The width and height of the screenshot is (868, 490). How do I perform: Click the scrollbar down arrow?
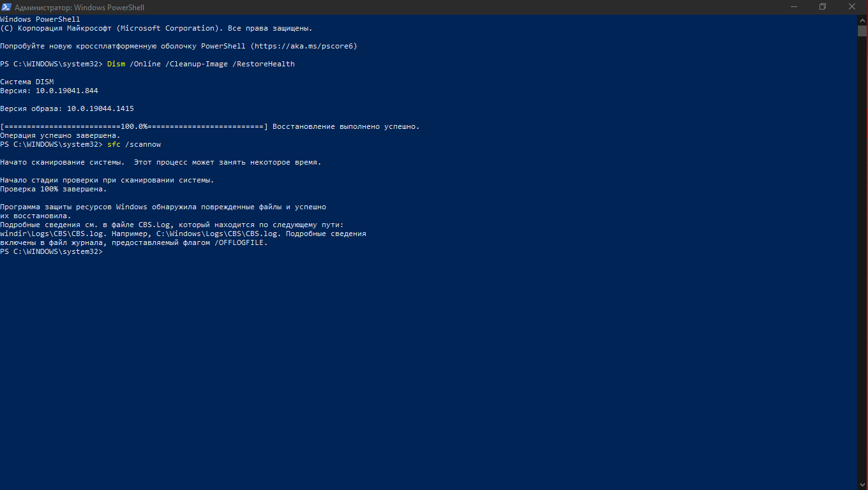click(x=862, y=484)
